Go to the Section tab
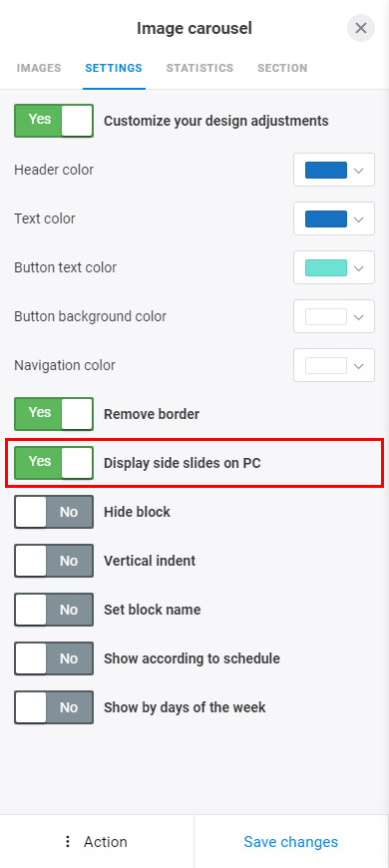The height and width of the screenshot is (868, 389). 282,68
